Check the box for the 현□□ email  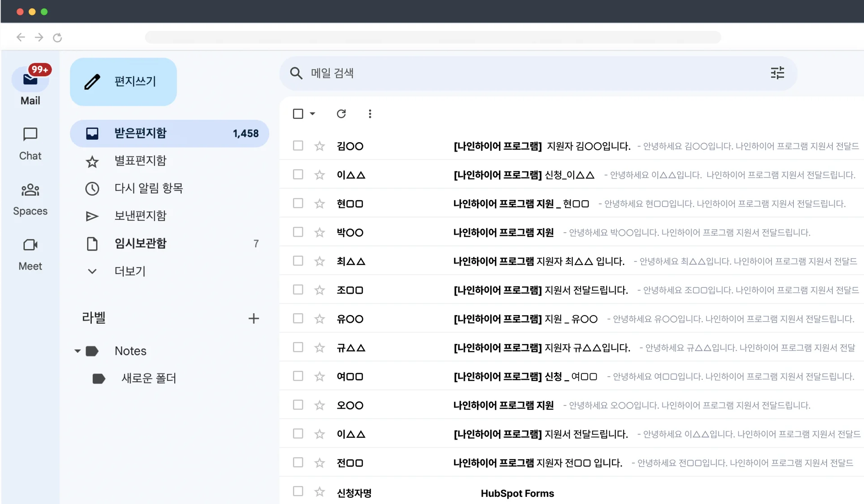tap(298, 203)
